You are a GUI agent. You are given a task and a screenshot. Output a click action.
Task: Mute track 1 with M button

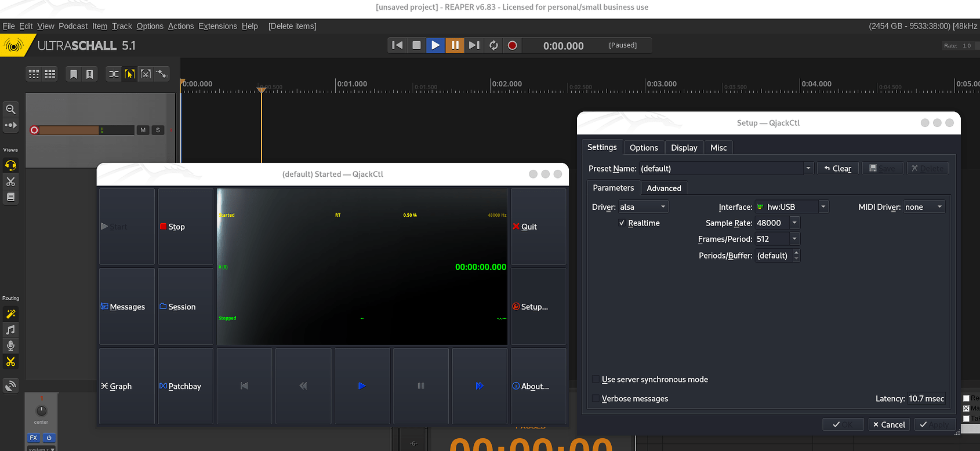tap(143, 130)
